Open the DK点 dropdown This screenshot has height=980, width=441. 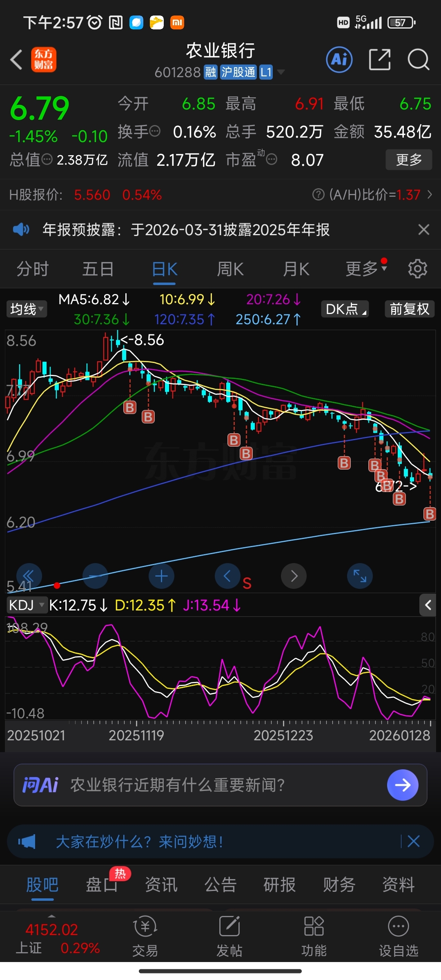pyautogui.click(x=345, y=309)
